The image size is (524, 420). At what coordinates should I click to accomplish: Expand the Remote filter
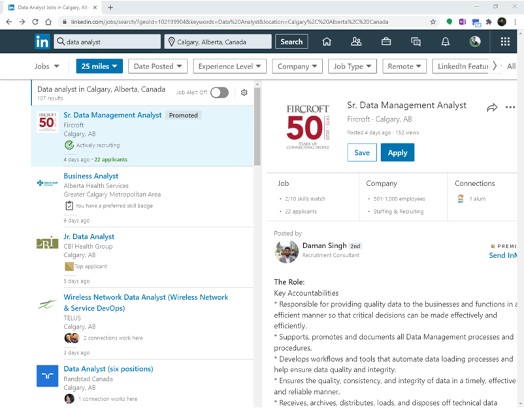point(404,66)
